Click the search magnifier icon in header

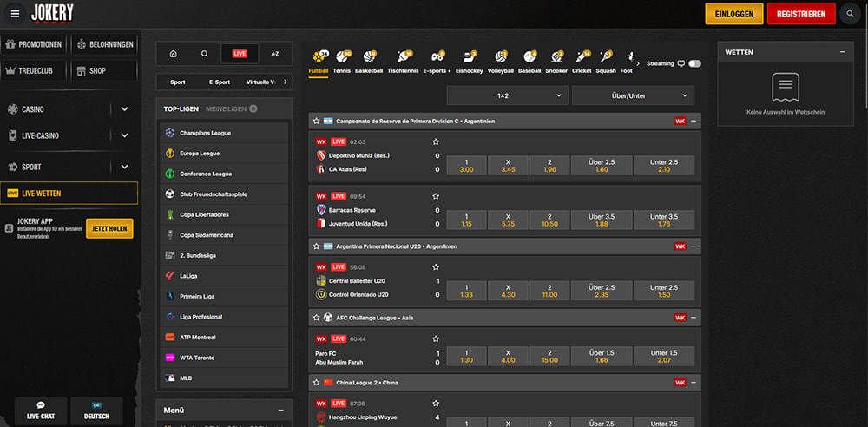(x=850, y=14)
